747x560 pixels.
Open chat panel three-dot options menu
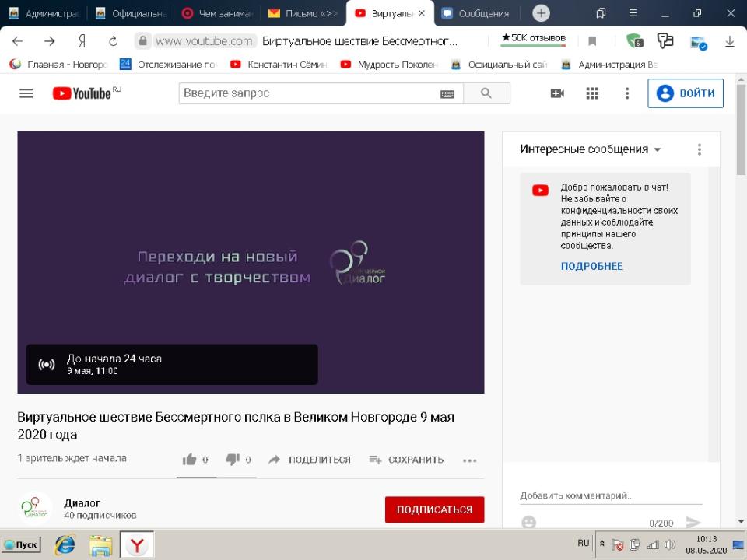coord(700,149)
